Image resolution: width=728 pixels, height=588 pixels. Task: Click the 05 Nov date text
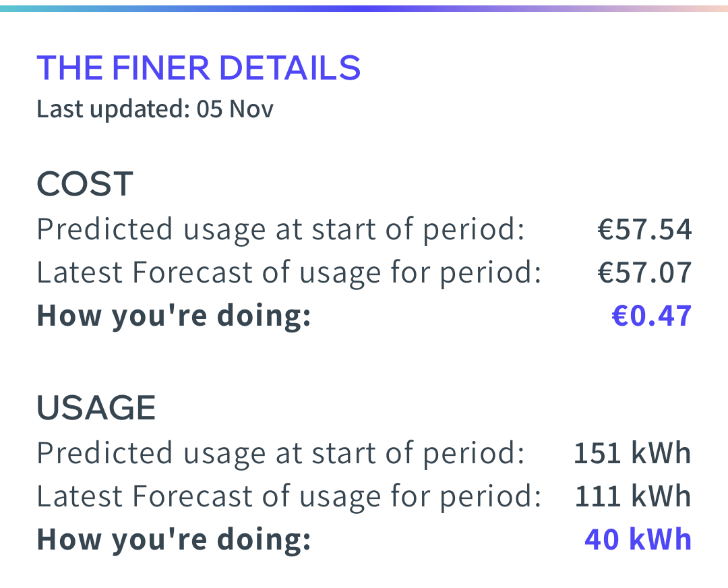[x=235, y=109]
